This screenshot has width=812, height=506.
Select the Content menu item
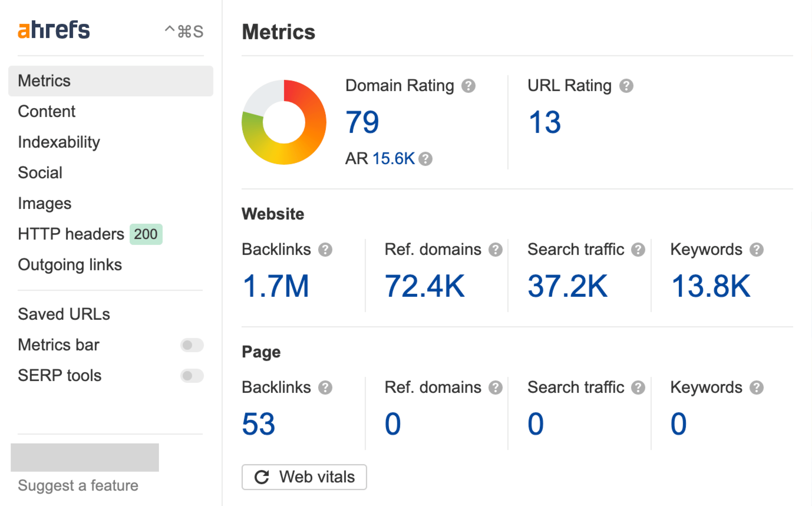tap(47, 111)
